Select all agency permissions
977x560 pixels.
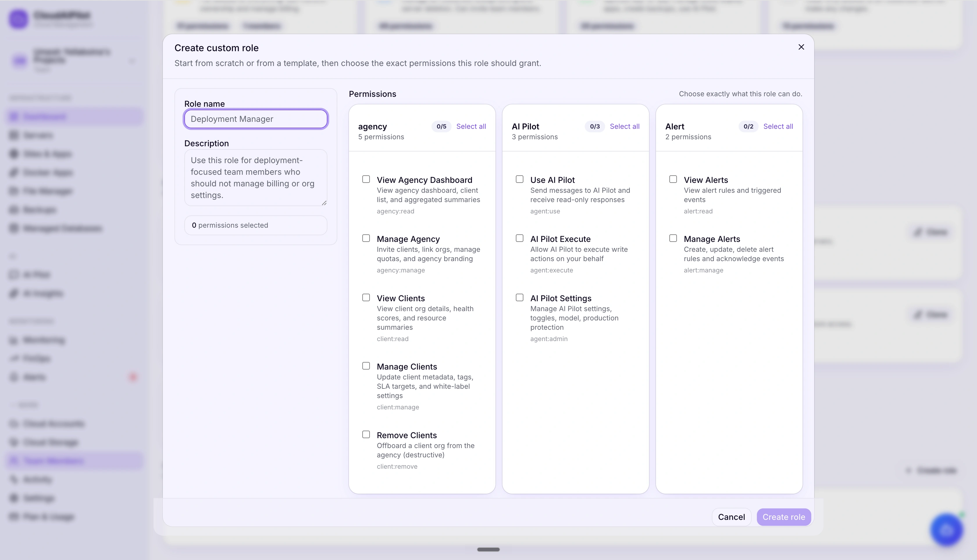click(471, 126)
